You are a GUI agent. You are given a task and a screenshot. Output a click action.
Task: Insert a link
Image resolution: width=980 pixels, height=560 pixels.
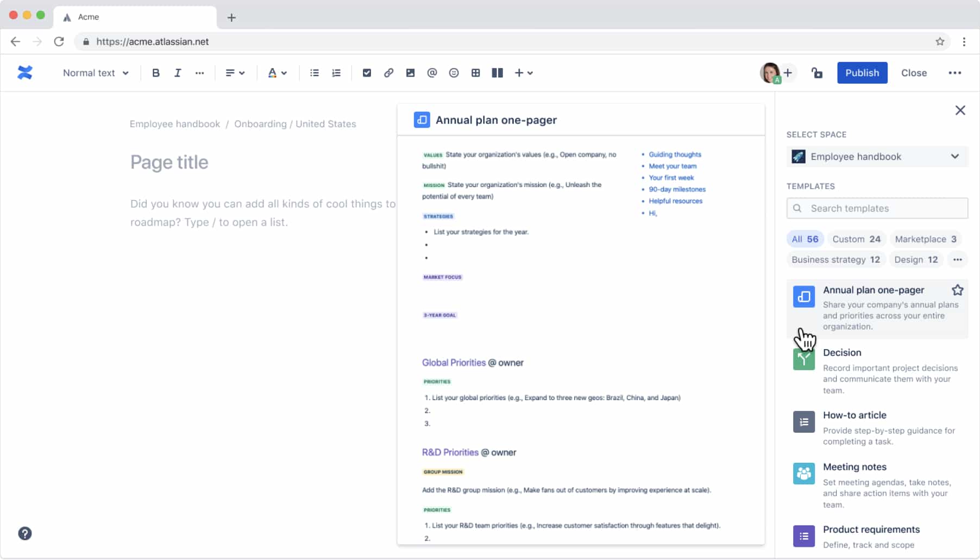[x=388, y=72]
